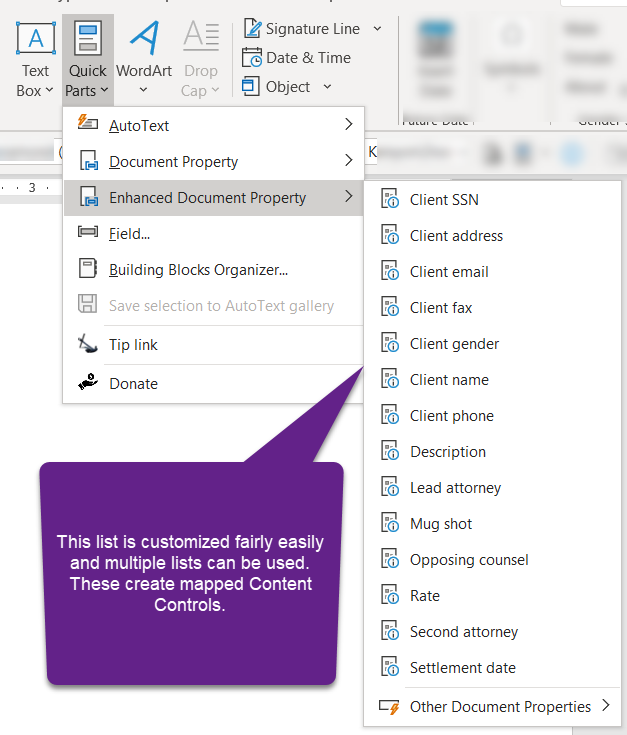Click the grayed Save selection to AutoText gallery

pyautogui.click(x=214, y=306)
